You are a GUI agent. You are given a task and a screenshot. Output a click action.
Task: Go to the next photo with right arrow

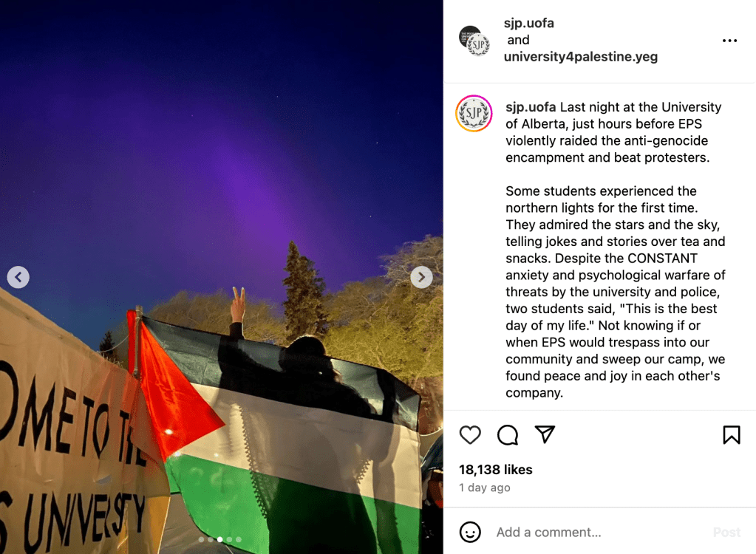(x=421, y=277)
